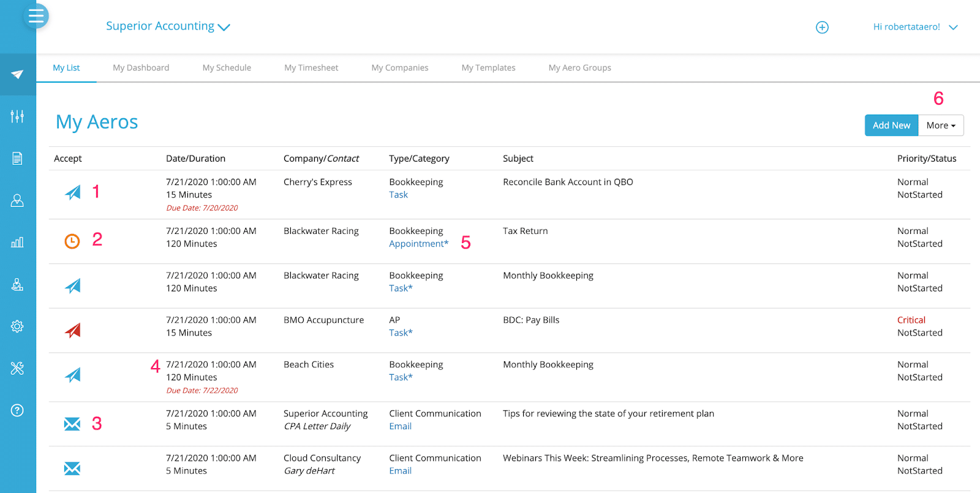Open the contacts person sidebar icon
Screen dimensions: 980x493
17,200
